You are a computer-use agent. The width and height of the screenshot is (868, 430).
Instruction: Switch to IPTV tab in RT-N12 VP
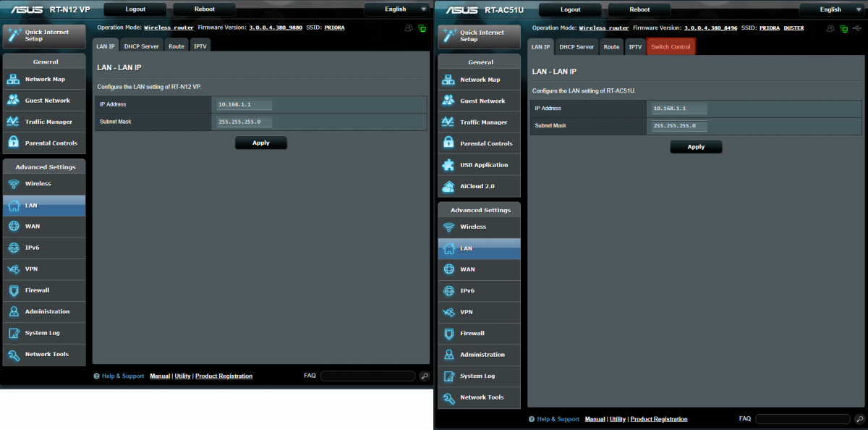[200, 46]
